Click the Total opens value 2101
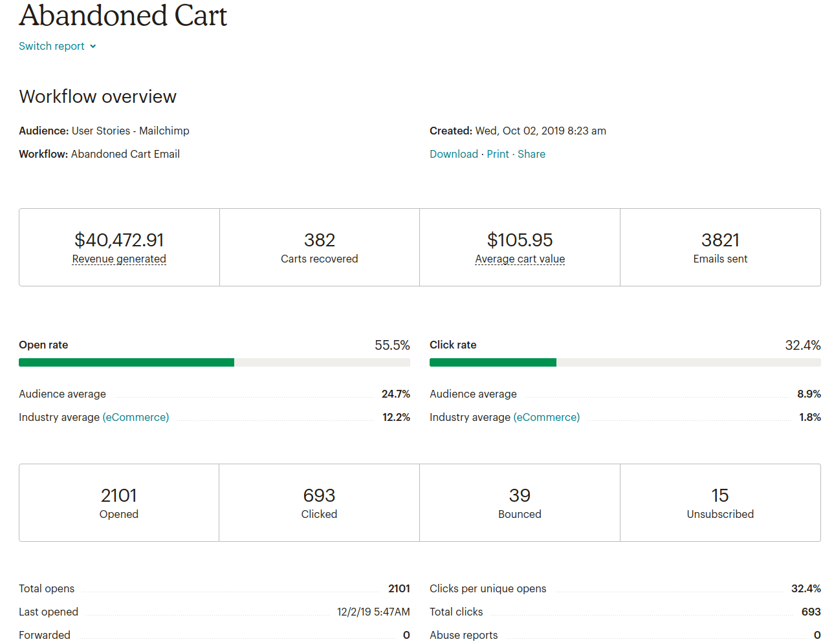Viewport: 834px width, 644px height. (x=399, y=589)
